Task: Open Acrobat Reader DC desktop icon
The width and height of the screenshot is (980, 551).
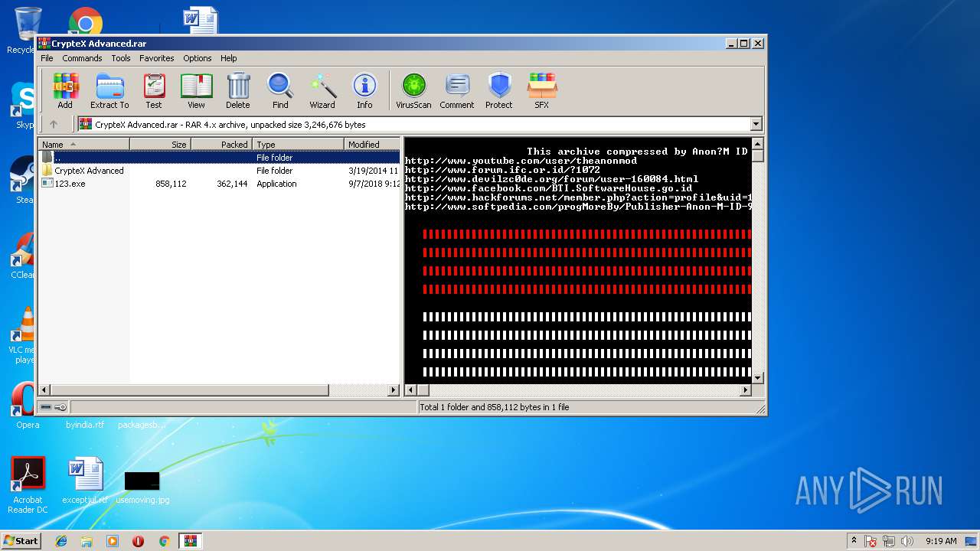Action: 28,485
